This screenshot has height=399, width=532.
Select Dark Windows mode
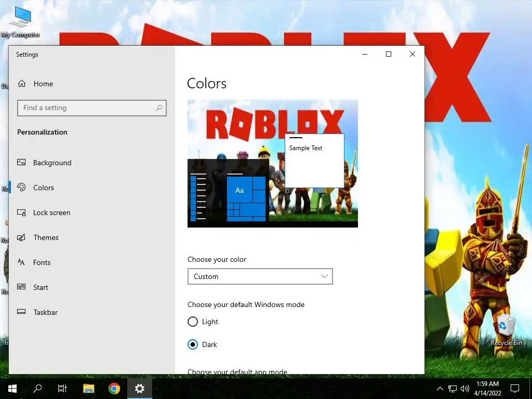click(x=203, y=345)
